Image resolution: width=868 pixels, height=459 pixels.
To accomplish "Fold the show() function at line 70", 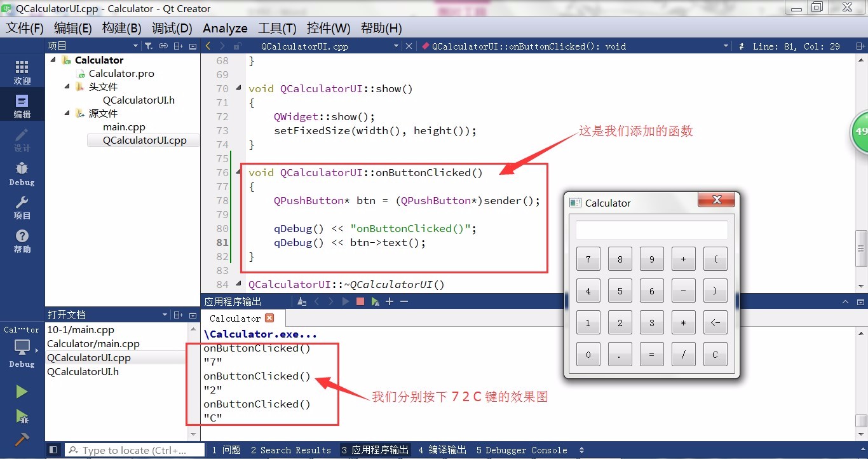I will [x=238, y=88].
